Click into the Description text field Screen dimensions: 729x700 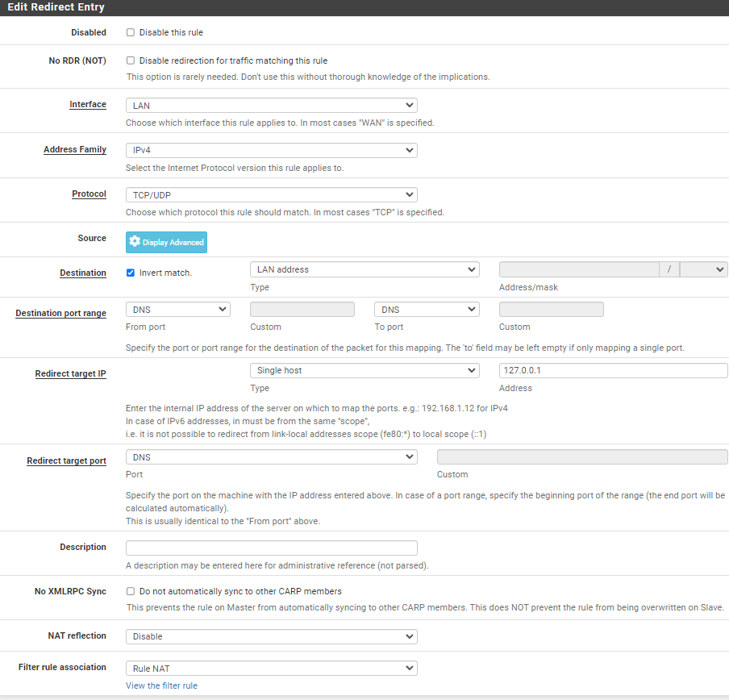271,548
